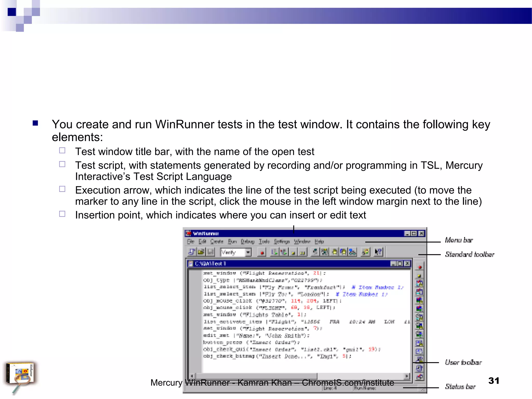Viewport: 532px width, 399px height.
Task: Click the red Record button in standard toolbar
Action: click(x=262, y=252)
